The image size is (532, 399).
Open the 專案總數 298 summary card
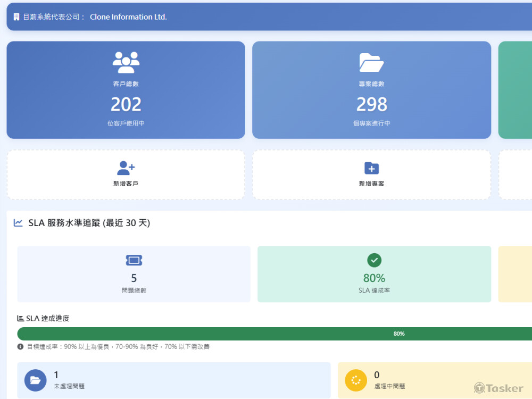[x=371, y=90]
